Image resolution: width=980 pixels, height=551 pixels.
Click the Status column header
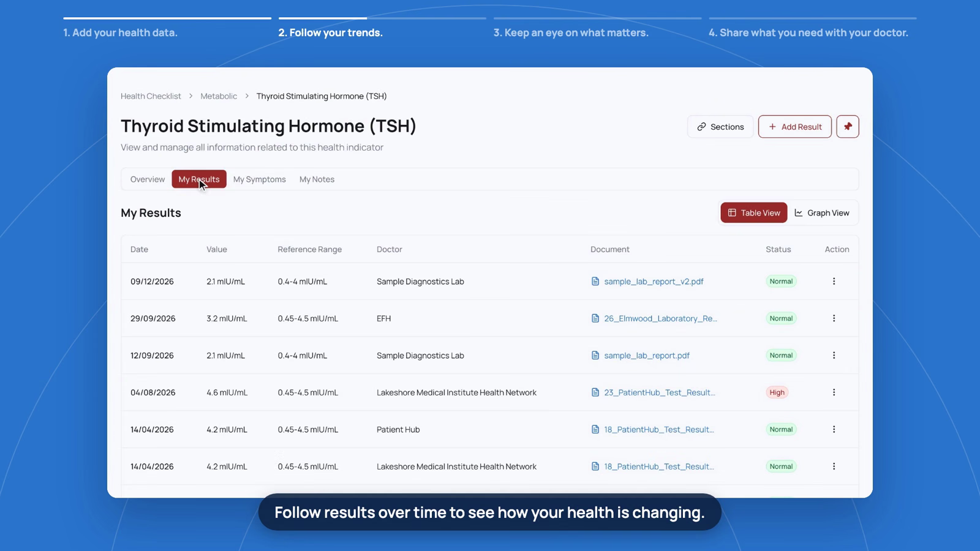pyautogui.click(x=778, y=249)
